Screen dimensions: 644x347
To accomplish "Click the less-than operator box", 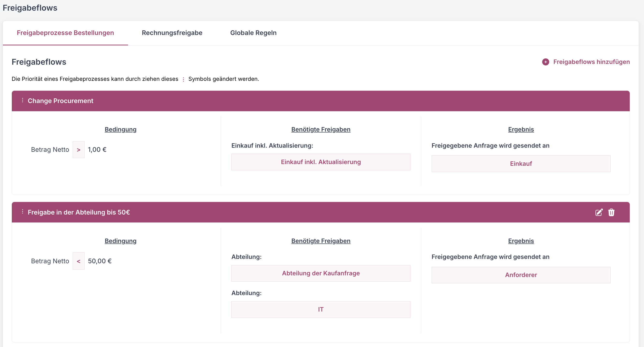I will 79,261.
